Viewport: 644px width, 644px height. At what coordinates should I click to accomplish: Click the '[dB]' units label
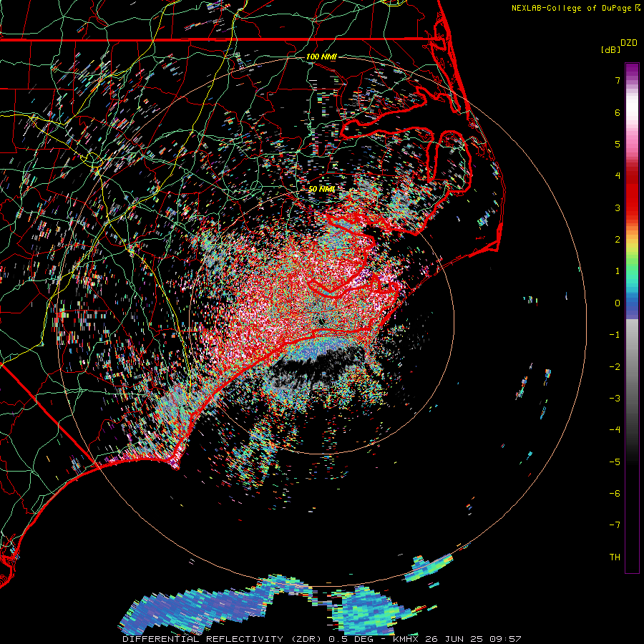tap(610, 49)
